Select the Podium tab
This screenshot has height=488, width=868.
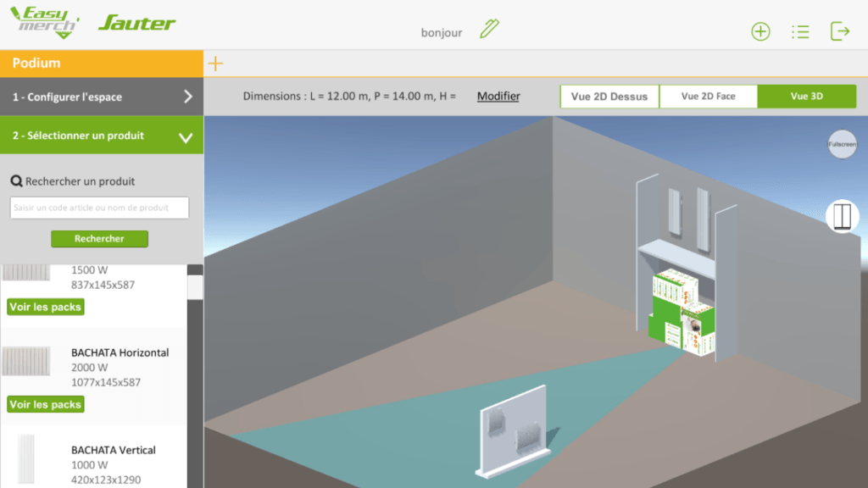point(102,63)
